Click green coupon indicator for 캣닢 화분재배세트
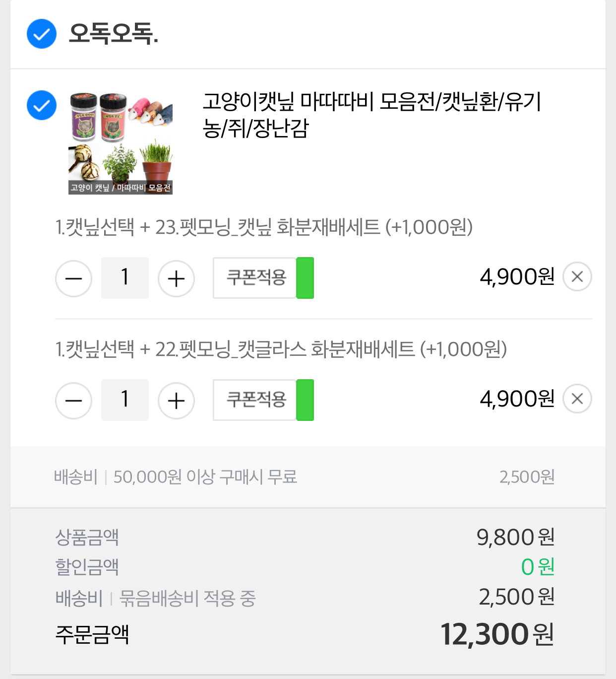This screenshot has height=679, width=616. [x=305, y=278]
